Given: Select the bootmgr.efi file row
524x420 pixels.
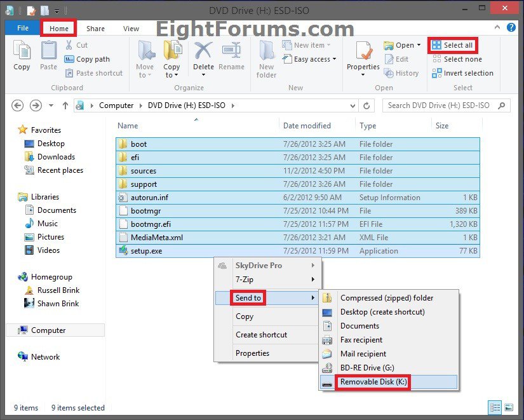Looking at the screenshot, I should pos(298,224).
